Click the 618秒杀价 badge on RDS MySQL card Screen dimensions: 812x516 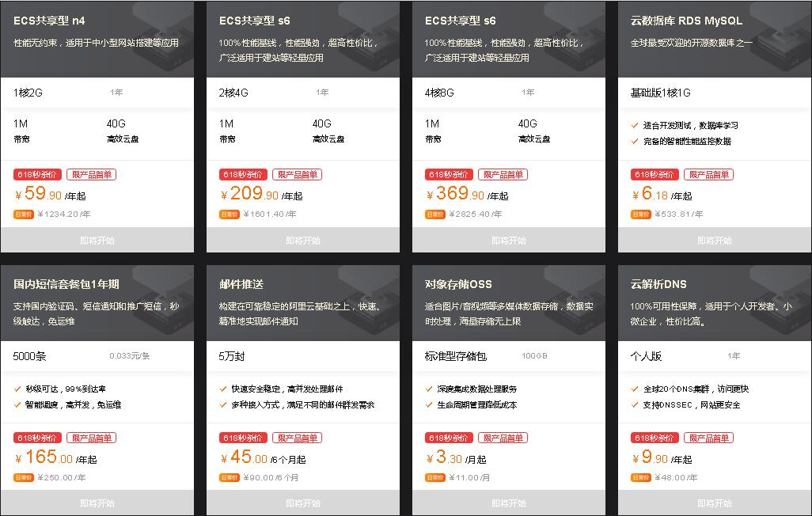[655, 175]
